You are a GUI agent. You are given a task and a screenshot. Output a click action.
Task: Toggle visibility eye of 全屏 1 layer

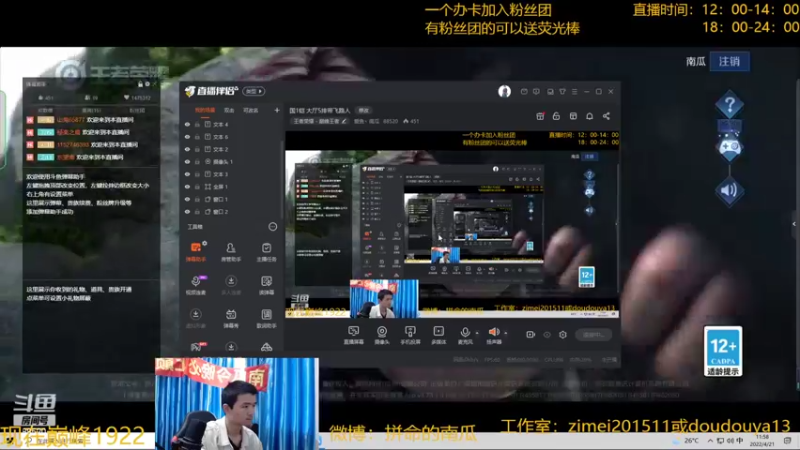187,187
